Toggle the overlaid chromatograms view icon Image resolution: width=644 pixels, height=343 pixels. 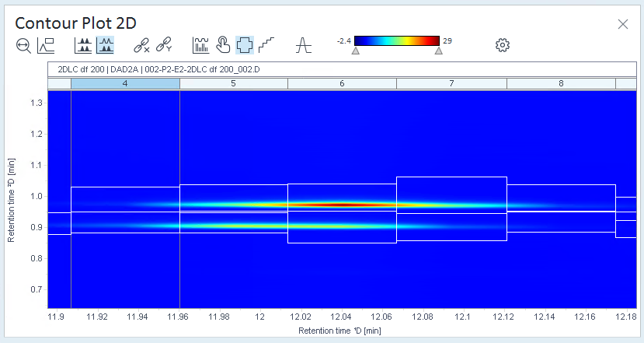tap(105, 45)
